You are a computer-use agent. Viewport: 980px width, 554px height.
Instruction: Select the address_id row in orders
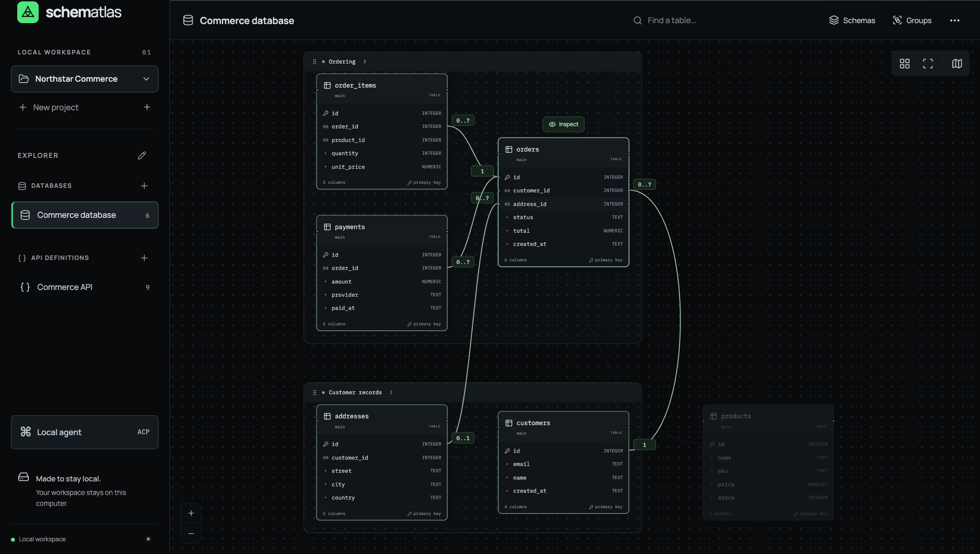click(563, 204)
